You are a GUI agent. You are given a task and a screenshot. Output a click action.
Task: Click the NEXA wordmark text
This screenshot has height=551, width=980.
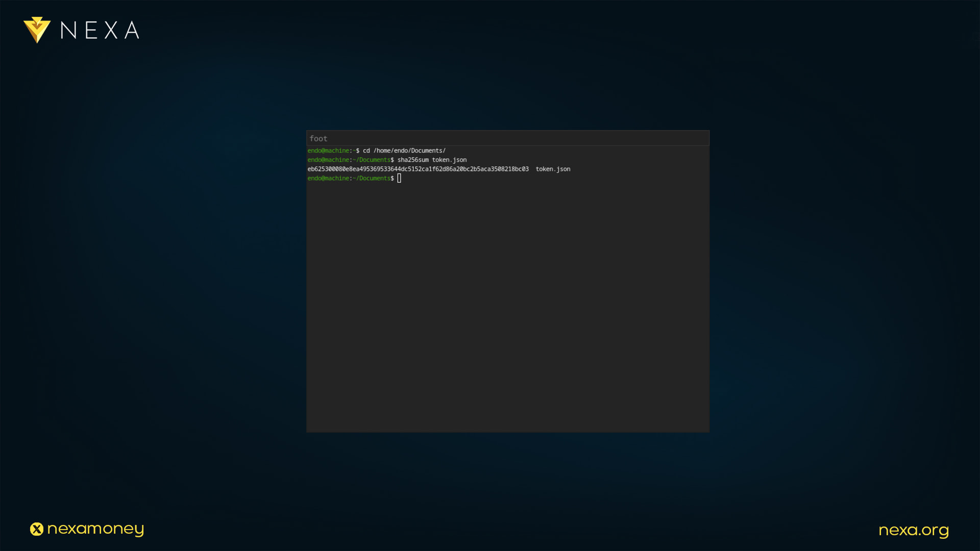click(x=100, y=31)
